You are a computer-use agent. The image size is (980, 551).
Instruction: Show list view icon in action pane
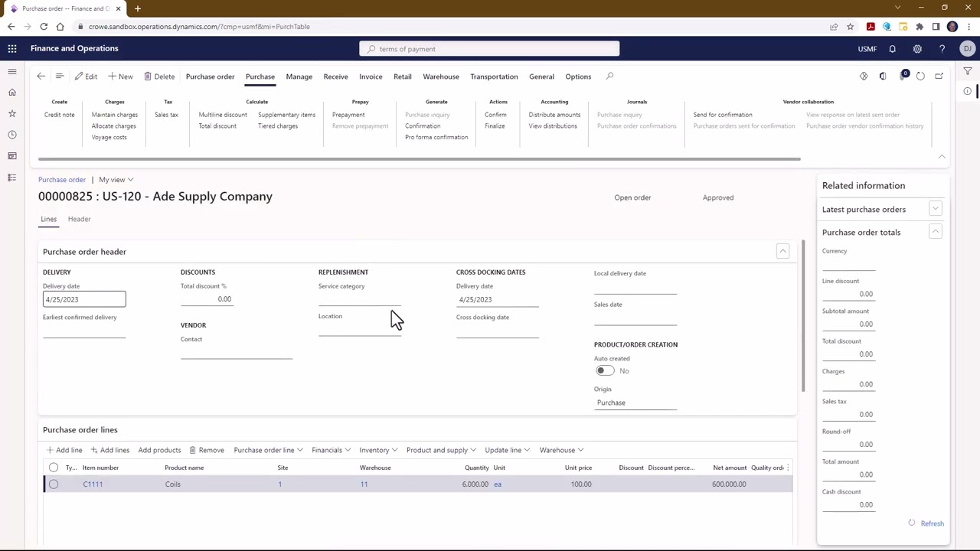pyautogui.click(x=60, y=77)
